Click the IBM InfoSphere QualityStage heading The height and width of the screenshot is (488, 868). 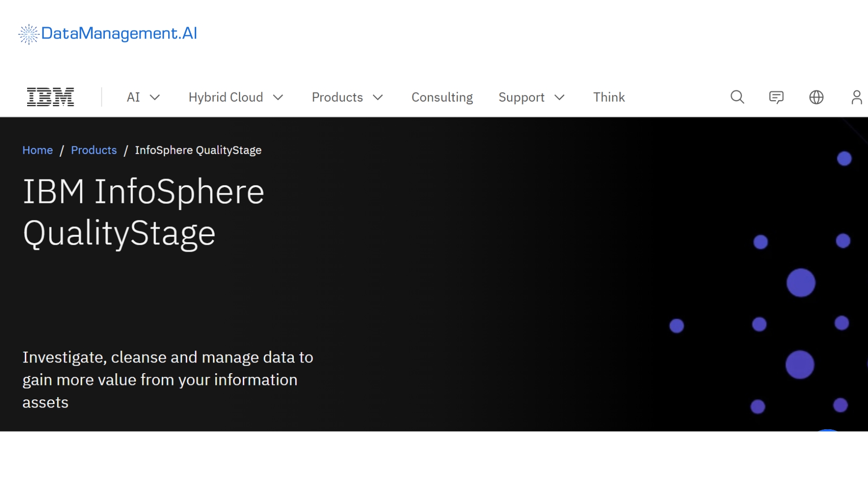click(x=143, y=212)
